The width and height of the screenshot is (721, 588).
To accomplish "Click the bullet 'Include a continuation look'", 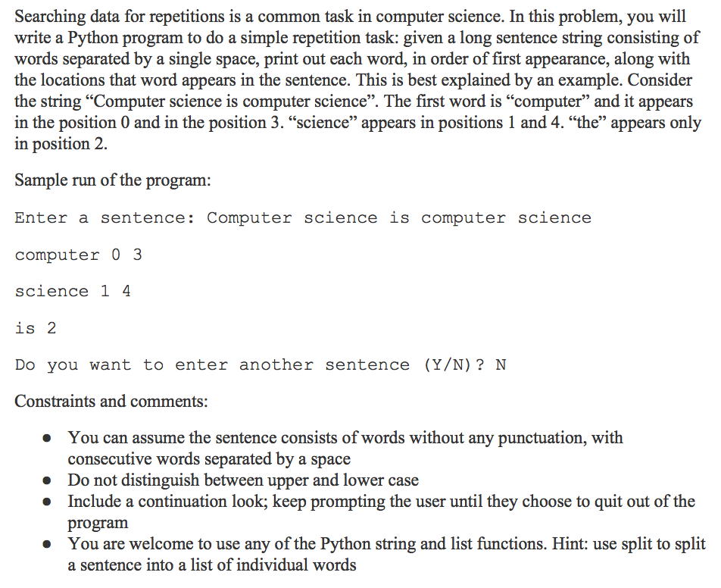I will (x=381, y=511).
